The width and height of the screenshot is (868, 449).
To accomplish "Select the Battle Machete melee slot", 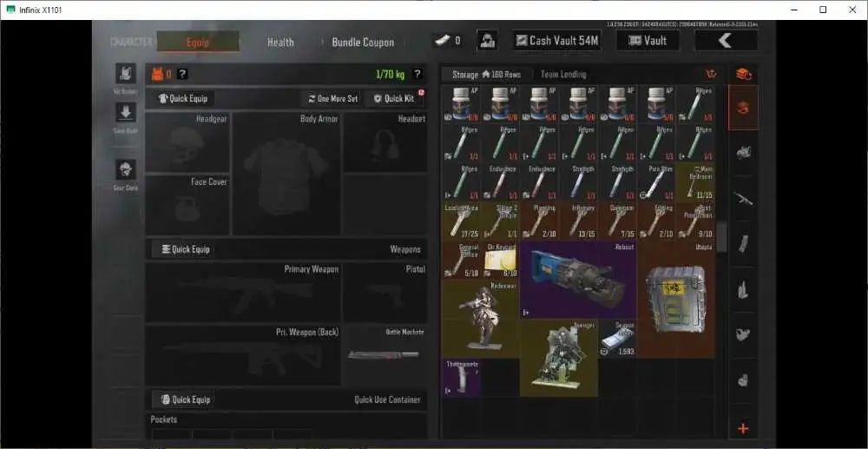I will (385, 355).
